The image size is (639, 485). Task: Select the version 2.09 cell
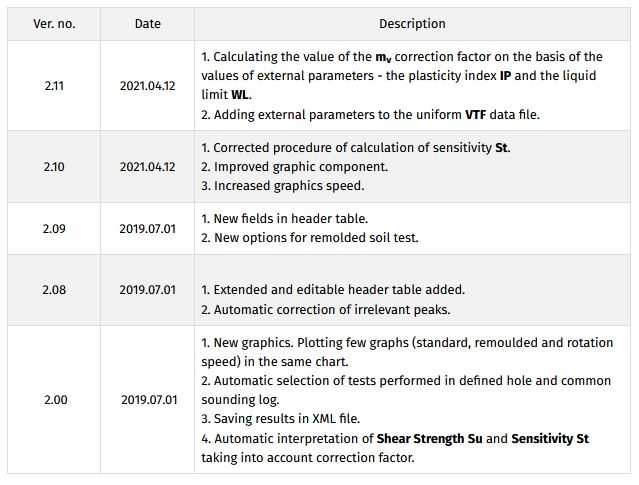[x=54, y=229]
